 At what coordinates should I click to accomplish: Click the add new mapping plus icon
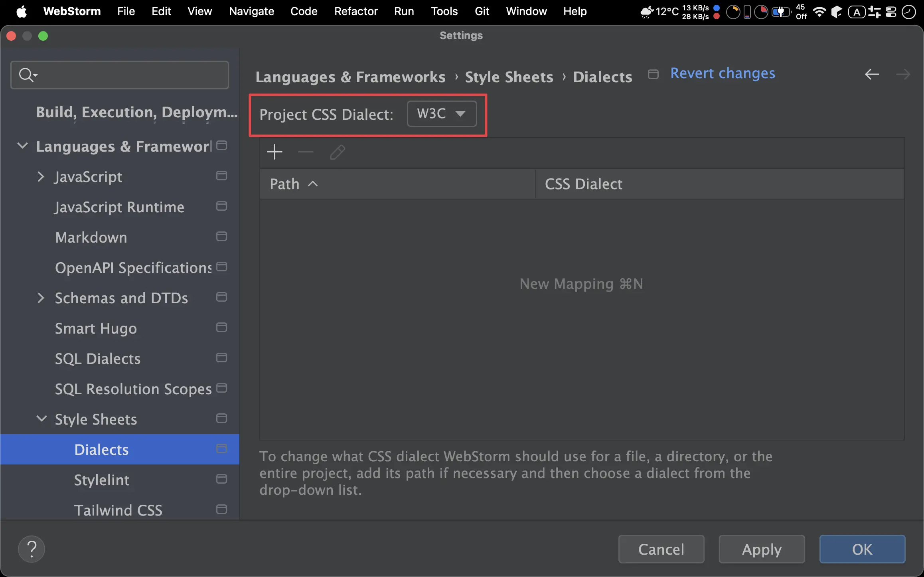[x=274, y=152]
